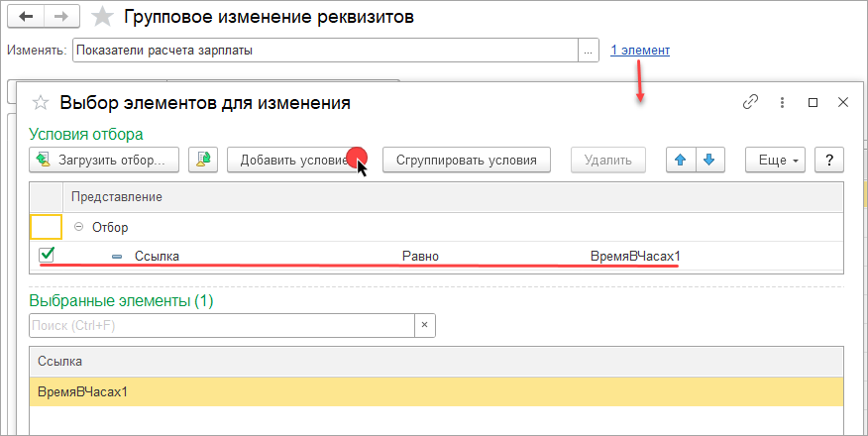Viewport: 868px width, 436px height.
Task: Click the Отбор group label
Action: click(x=110, y=227)
